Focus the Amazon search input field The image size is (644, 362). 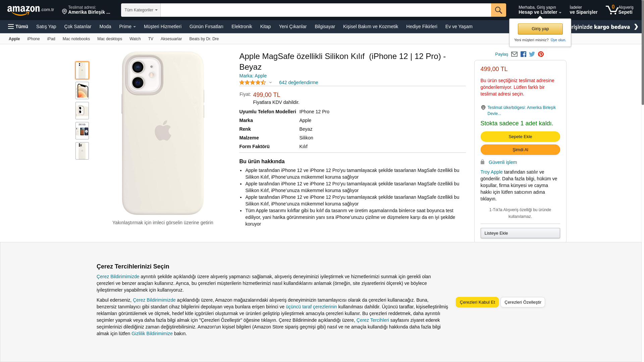click(325, 10)
